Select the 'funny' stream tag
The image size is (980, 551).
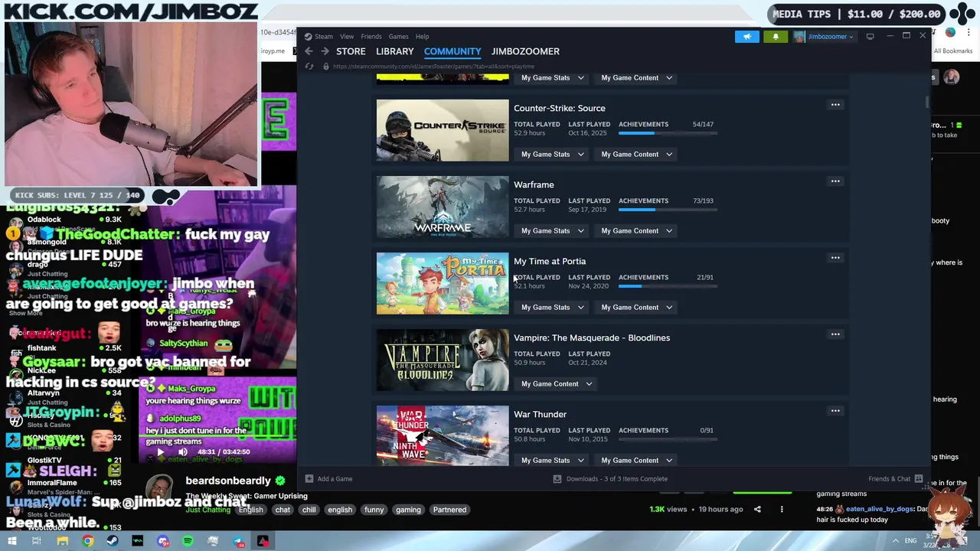pos(374,510)
